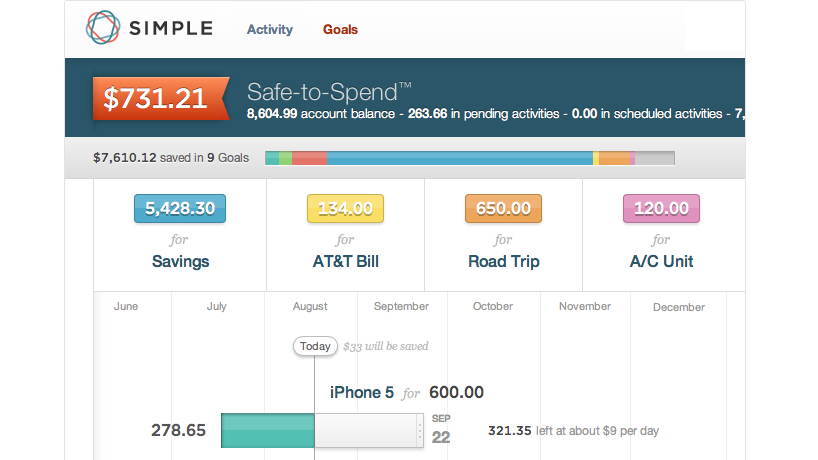Click the SEP 22 target date

click(441, 430)
